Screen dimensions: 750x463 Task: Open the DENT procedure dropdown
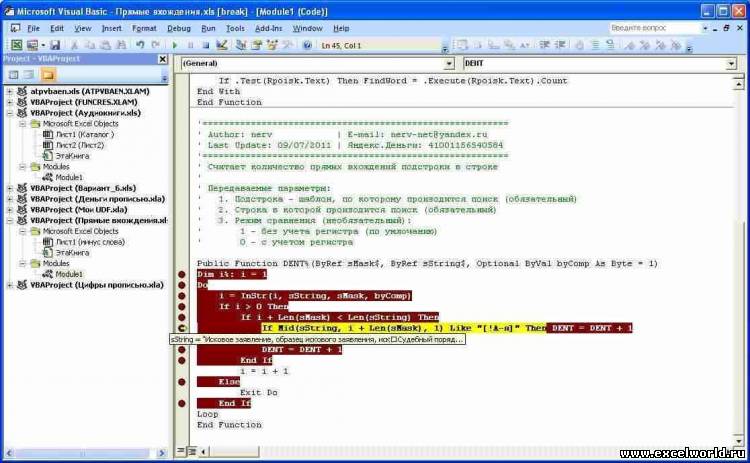(x=731, y=63)
